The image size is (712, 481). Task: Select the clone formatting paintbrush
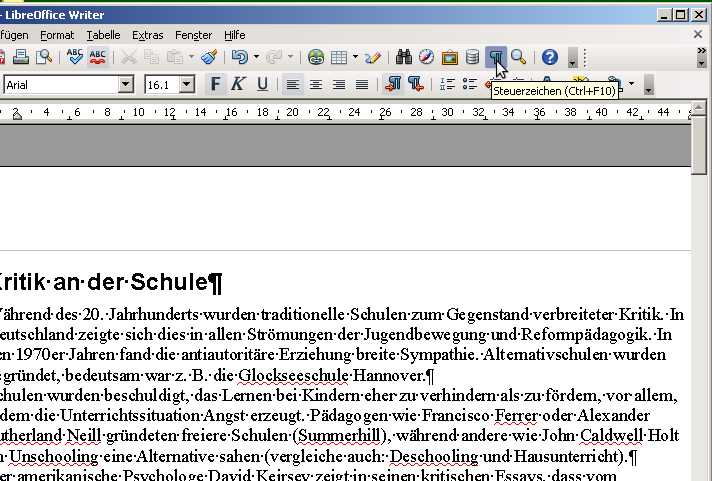pyautogui.click(x=208, y=57)
